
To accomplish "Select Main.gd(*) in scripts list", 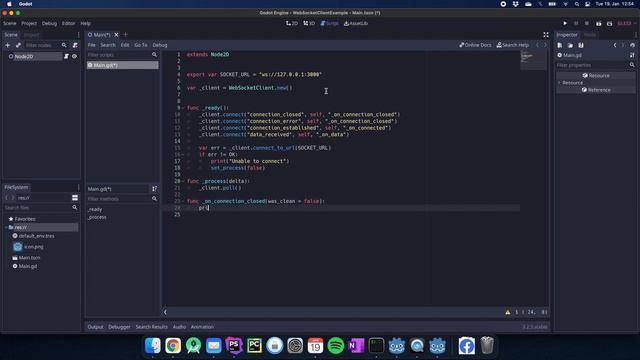I will click(x=122, y=65).
